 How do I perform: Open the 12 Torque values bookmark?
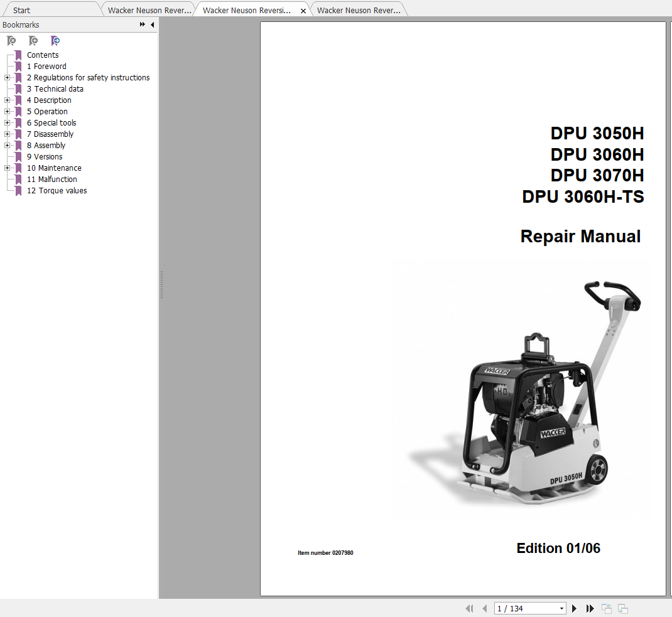coord(57,191)
